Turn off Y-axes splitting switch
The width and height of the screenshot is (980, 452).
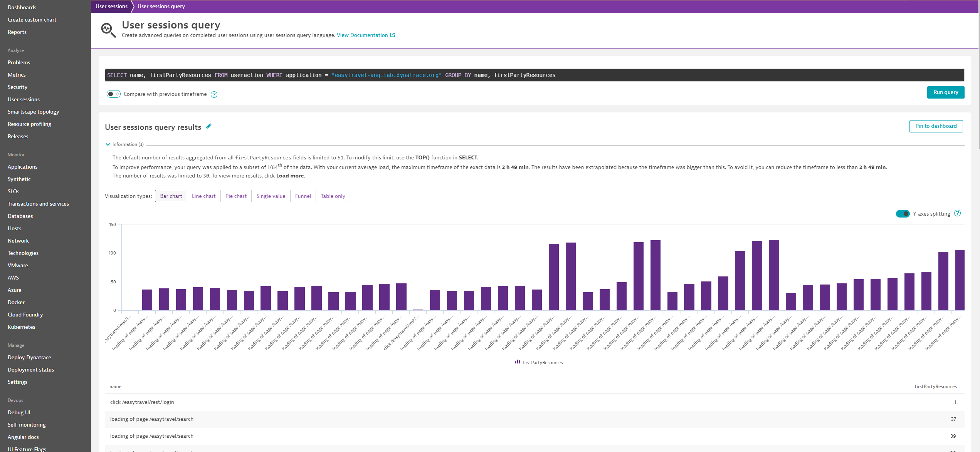point(903,214)
